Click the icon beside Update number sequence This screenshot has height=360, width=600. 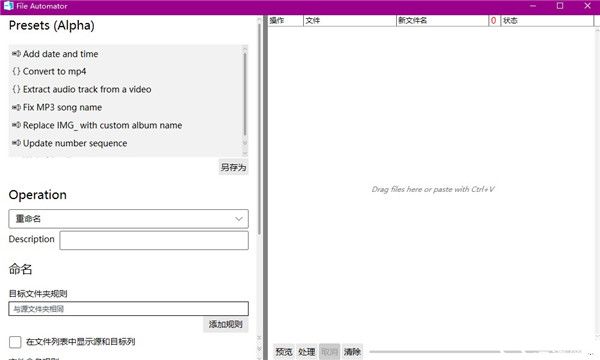tap(16, 143)
